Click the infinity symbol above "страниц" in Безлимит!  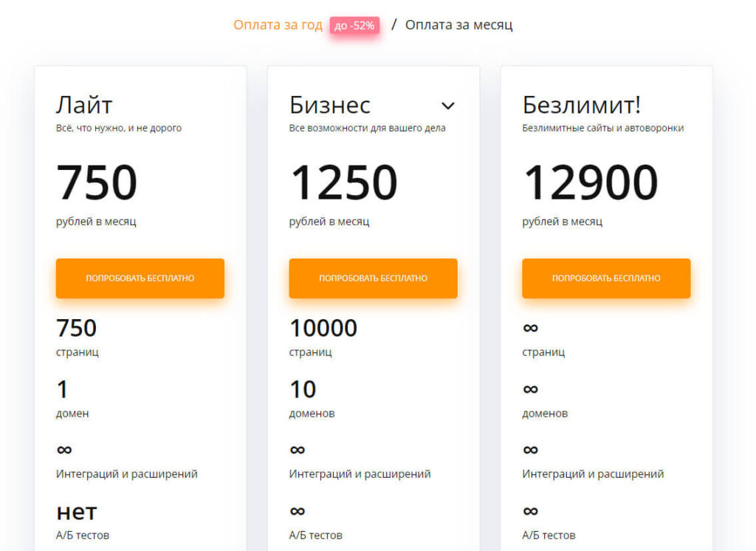point(530,328)
